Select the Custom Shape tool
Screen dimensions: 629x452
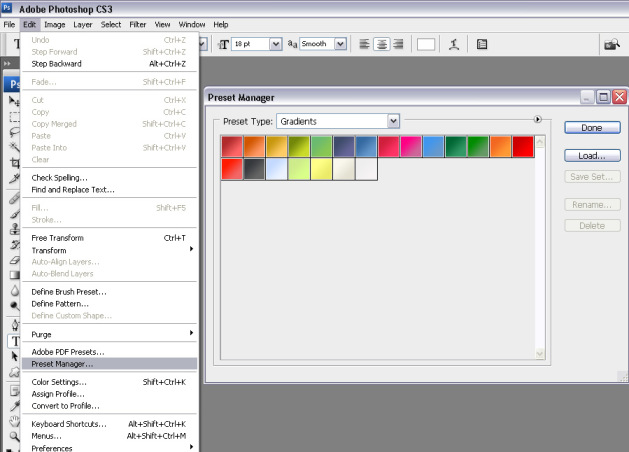(x=14, y=372)
